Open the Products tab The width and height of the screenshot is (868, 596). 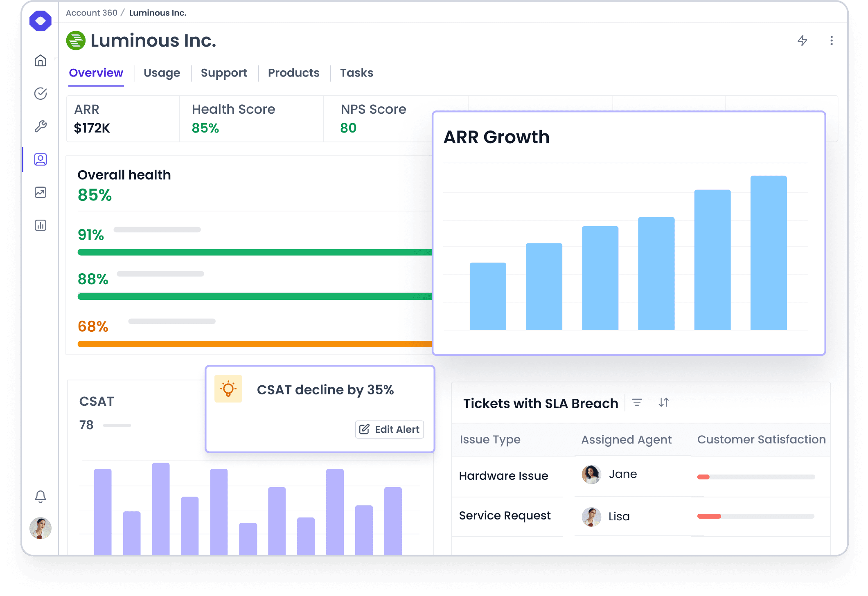(293, 73)
